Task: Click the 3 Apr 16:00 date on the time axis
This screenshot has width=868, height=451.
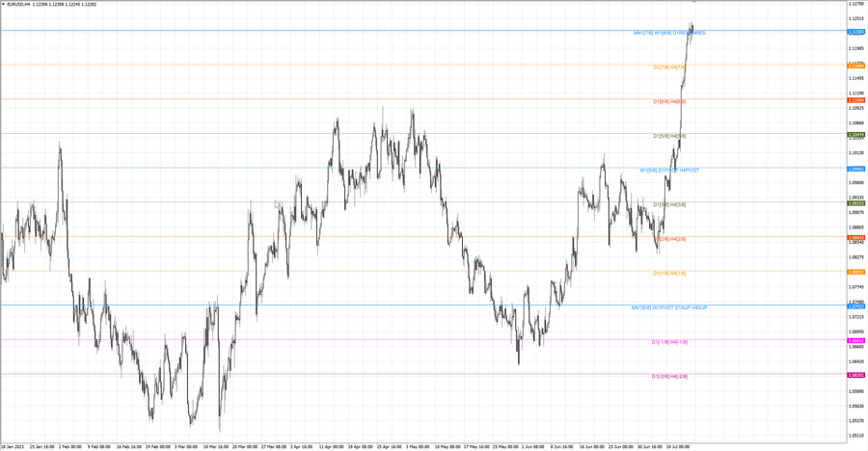Action: pyautogui.click(x=301, y=446)
